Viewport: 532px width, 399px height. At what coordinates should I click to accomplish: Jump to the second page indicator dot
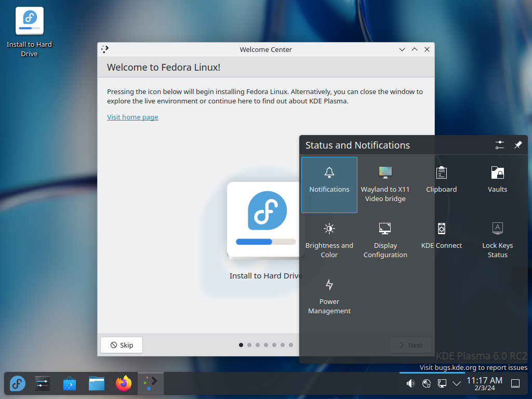(249, 345)
